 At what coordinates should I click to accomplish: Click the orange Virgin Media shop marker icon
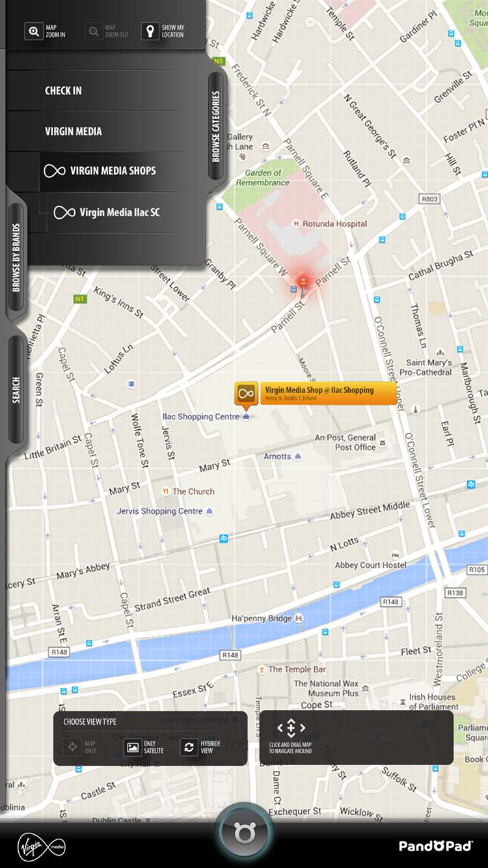pos(246,394)
